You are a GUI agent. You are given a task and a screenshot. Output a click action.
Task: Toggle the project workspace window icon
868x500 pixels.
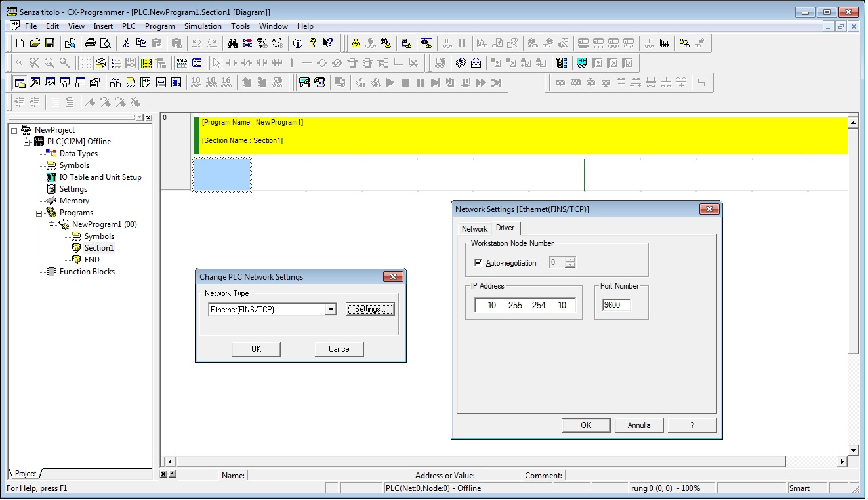(x=20, y=83)
